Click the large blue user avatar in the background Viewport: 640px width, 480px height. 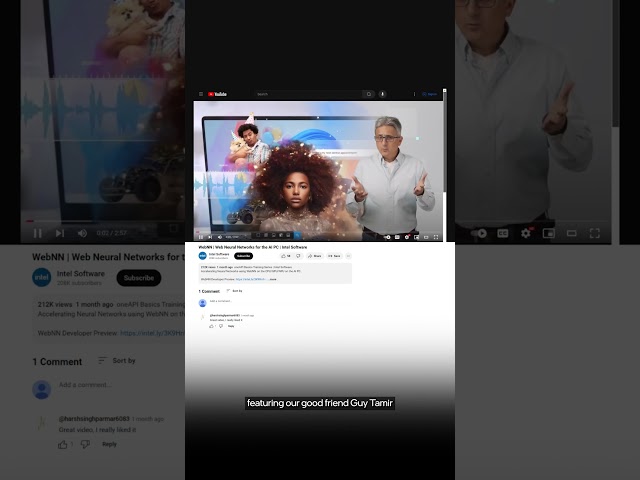point(42,389)
